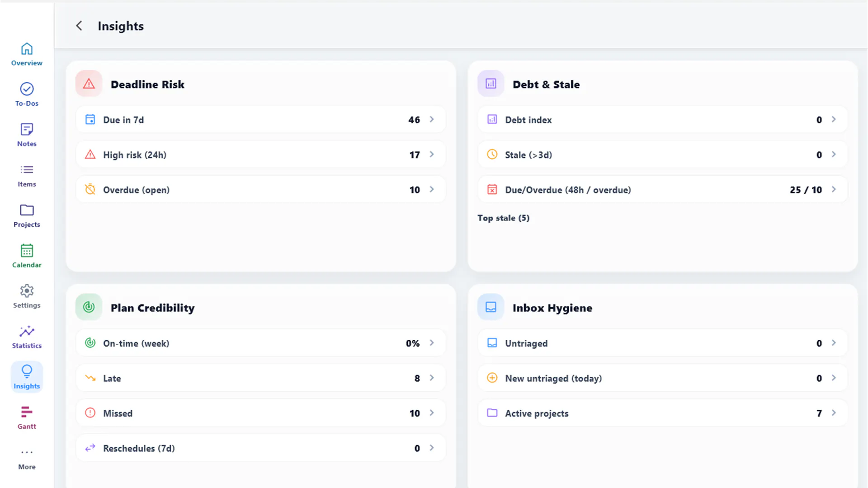
Task: Click the Deadline Risk heading
Action: click(x=147, y=84)
